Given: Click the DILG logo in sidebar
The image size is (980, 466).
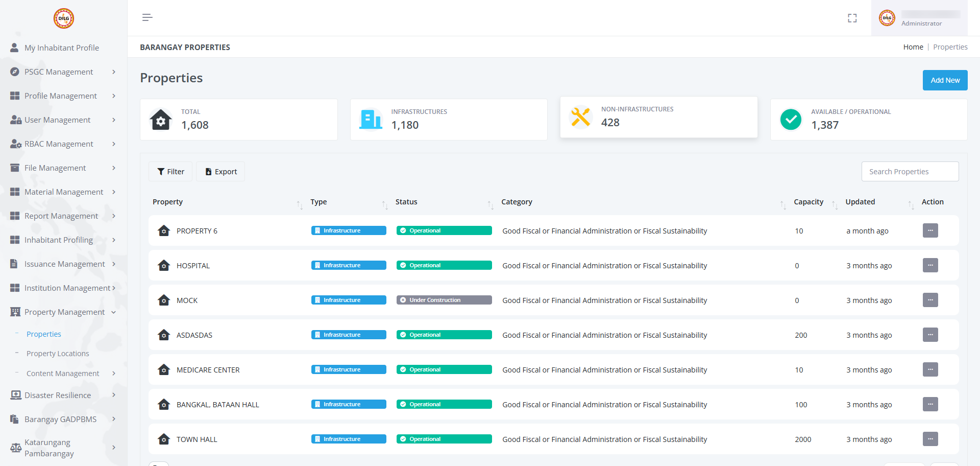Looking at the screenshot, I should (64, 18).
